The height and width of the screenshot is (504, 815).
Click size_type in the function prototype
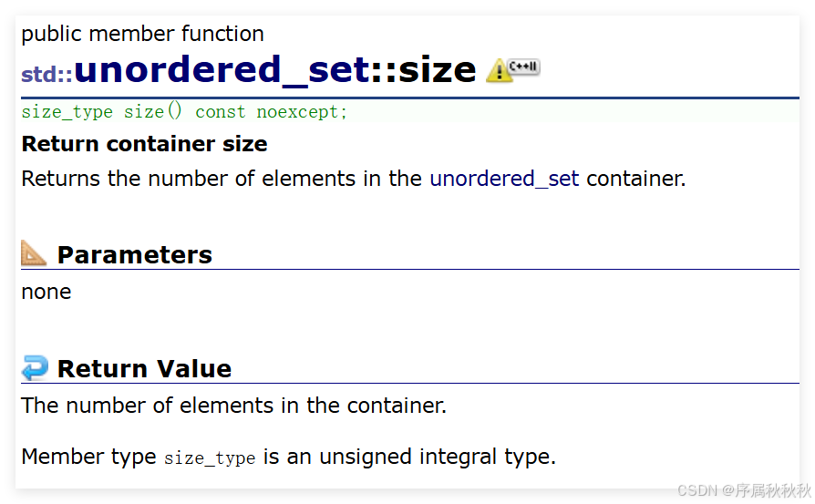(67, 112)
